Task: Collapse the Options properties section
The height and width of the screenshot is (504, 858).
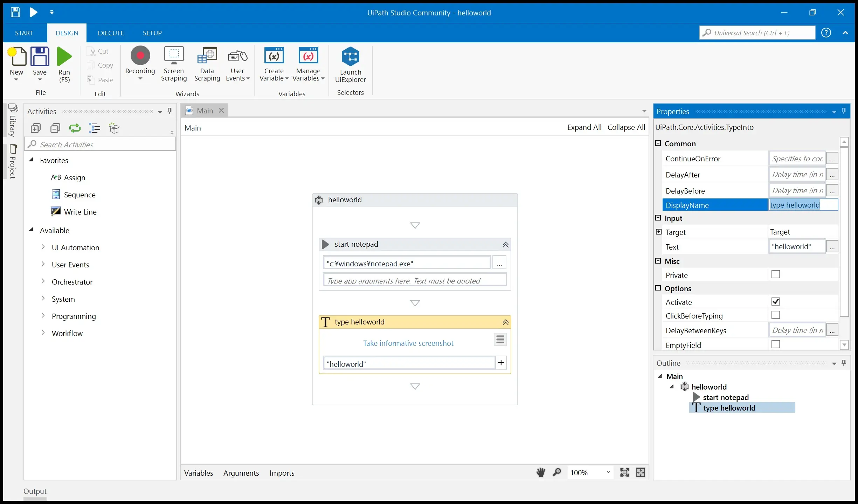Action: coord(658,288)
